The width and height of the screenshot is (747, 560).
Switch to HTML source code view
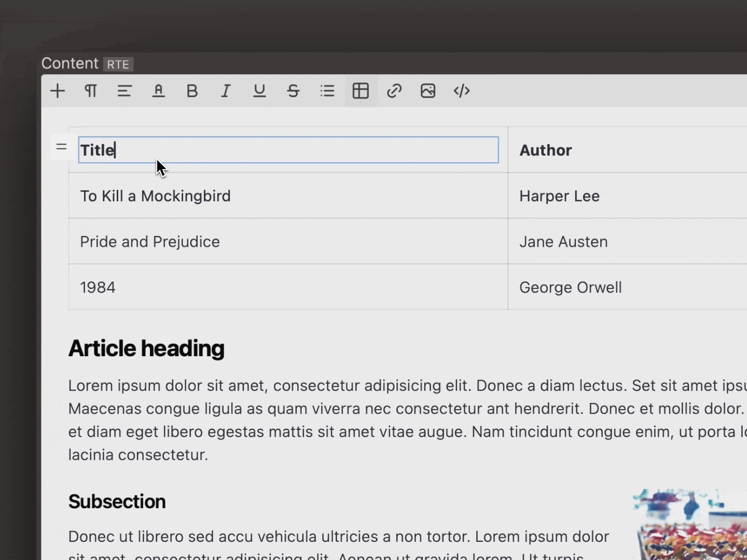(462, 91)
